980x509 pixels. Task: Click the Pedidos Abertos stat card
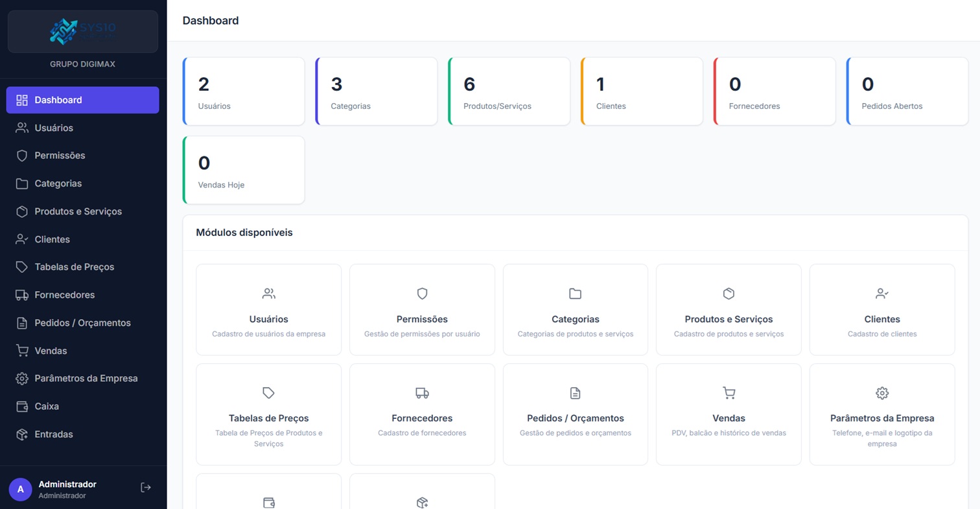[x=907, y=91]
